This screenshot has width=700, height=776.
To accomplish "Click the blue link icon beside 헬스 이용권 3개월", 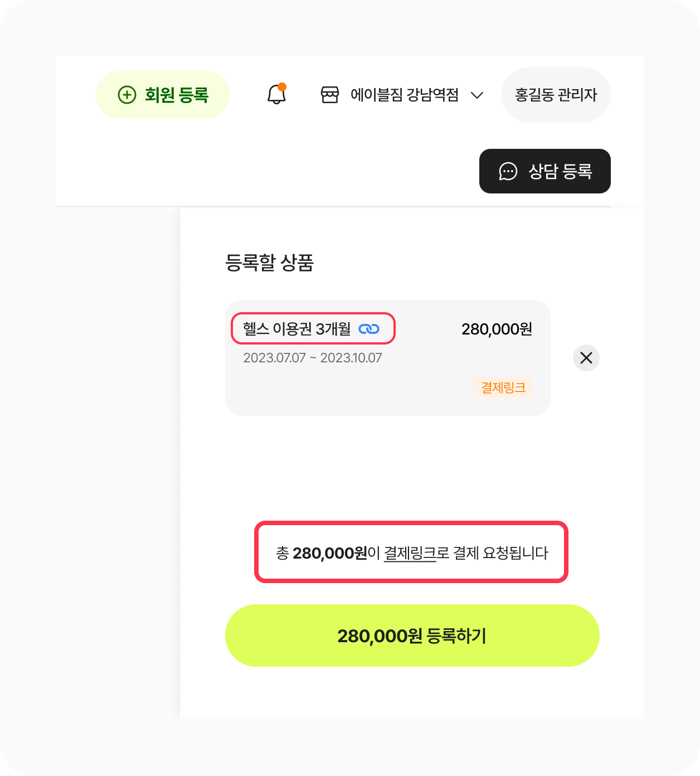I will tap(368, 329).
